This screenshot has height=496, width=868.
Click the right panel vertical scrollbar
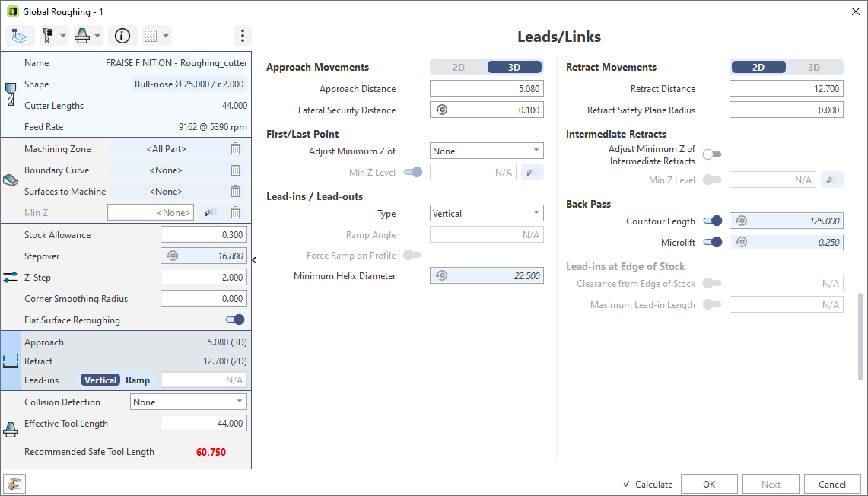[x=860, y=336]
